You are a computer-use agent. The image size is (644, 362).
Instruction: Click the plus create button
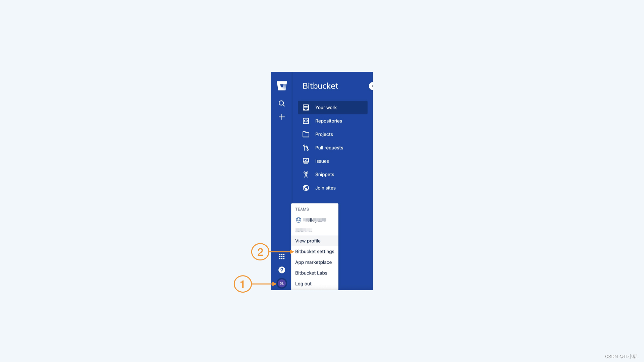pos(282,117)
